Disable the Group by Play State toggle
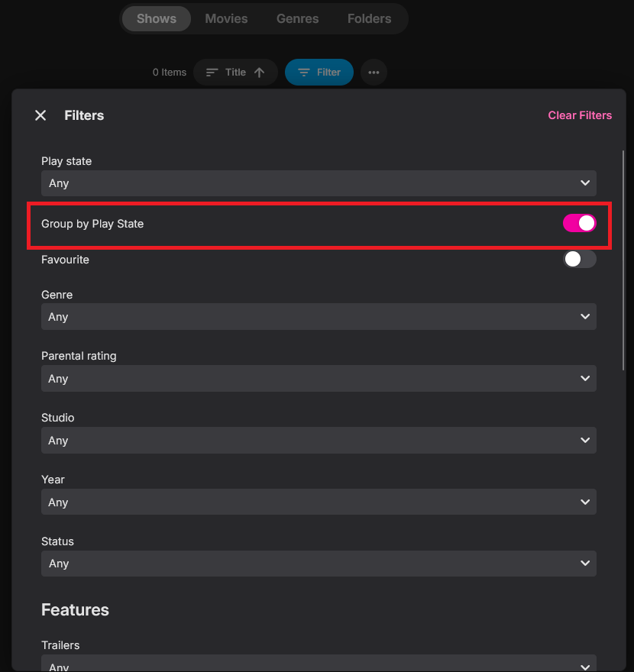The height and width of the screenshot is (672, 634). [x=579, y=223]
